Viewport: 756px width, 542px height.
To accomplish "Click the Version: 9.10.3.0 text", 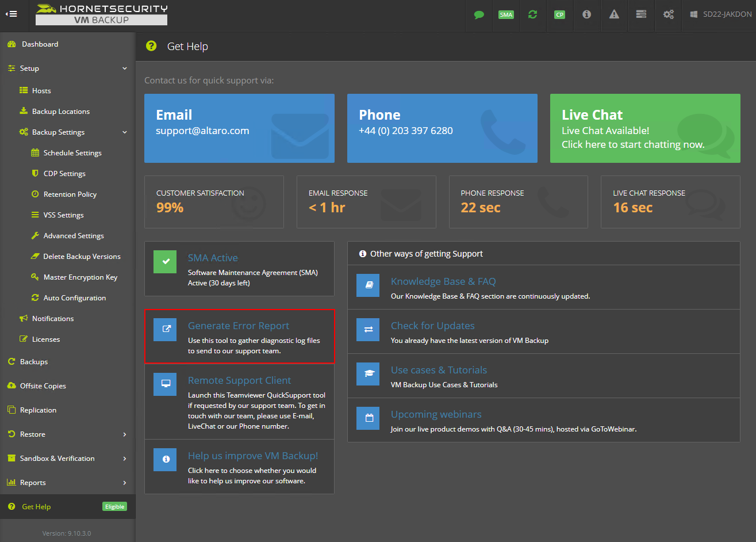I will point(67,533).
